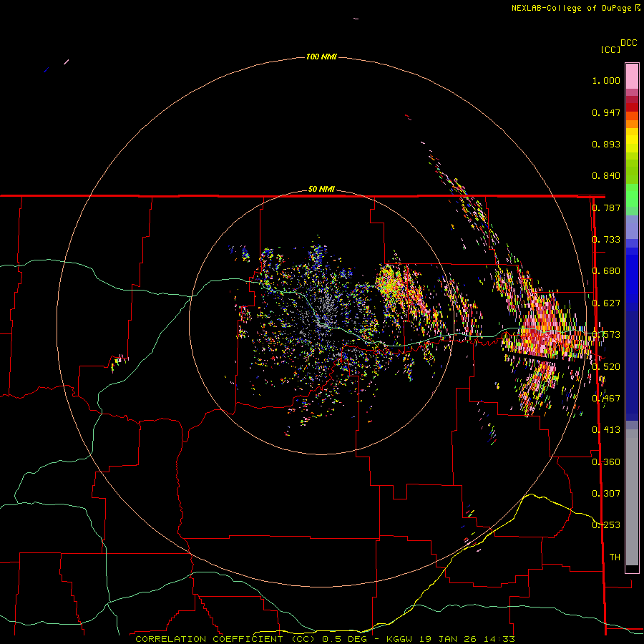Viewport: 644px width, 644px height.
Task: Click the DCC label above the color bar
Action: pyautogui.click(x=629, y=43)
